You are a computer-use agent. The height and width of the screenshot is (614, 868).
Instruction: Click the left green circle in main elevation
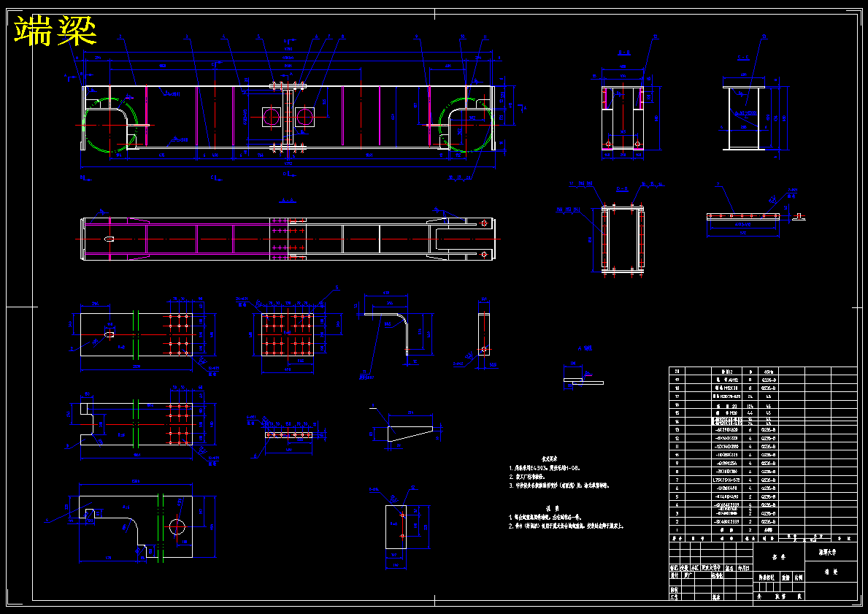coord(110,125)
